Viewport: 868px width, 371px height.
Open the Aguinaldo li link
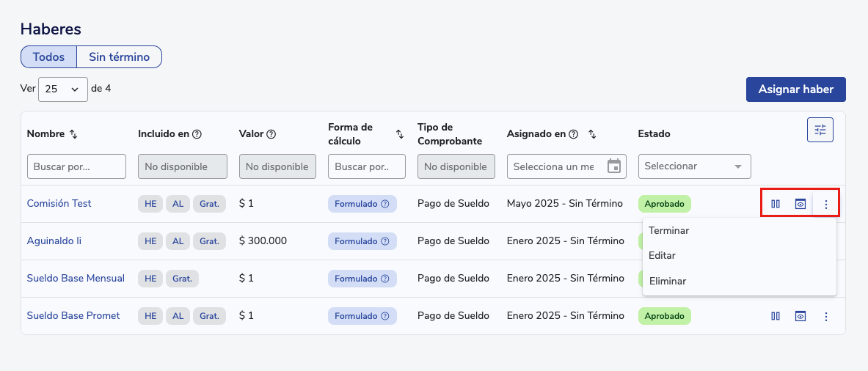point(54,240)
